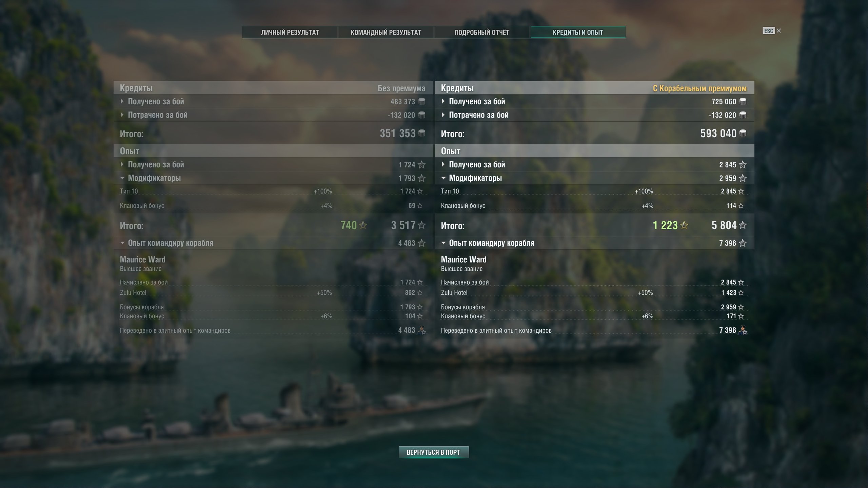Click the commander icon beside 7 398 elite XP

coord(743,330)
